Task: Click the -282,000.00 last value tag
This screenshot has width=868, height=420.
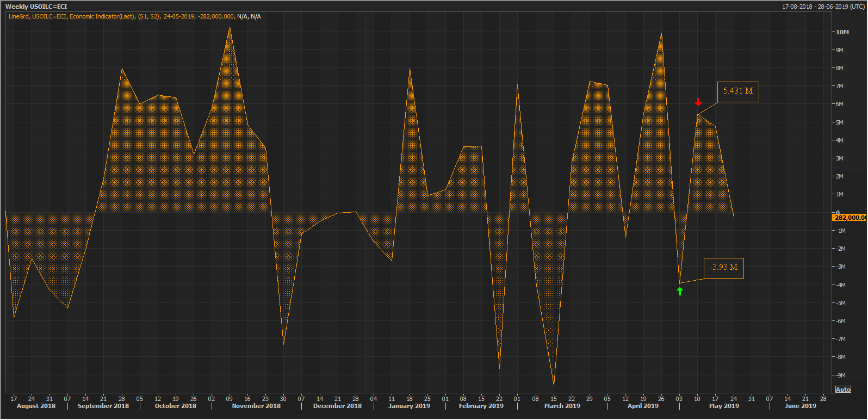Action: point(850,218)
